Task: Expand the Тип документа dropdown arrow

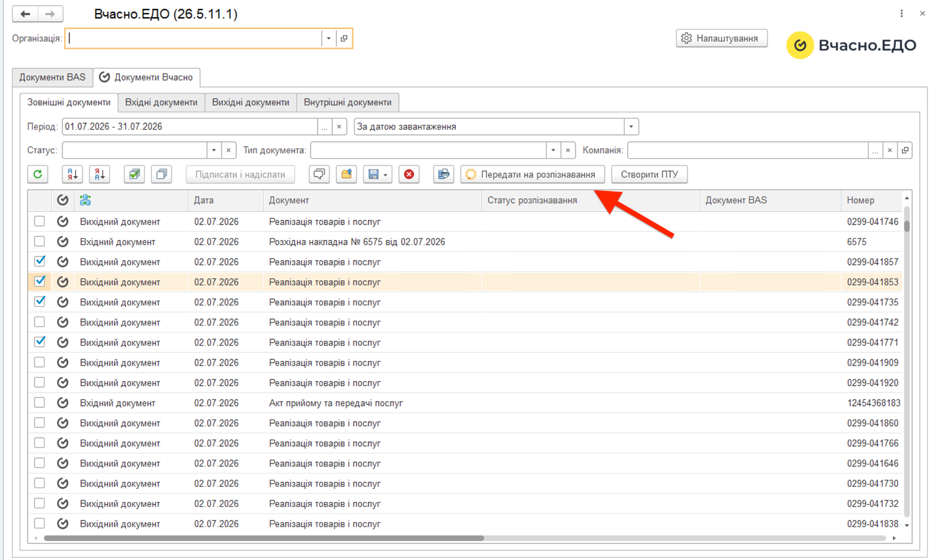Action: pyautogui.click(x=553, y=150)
